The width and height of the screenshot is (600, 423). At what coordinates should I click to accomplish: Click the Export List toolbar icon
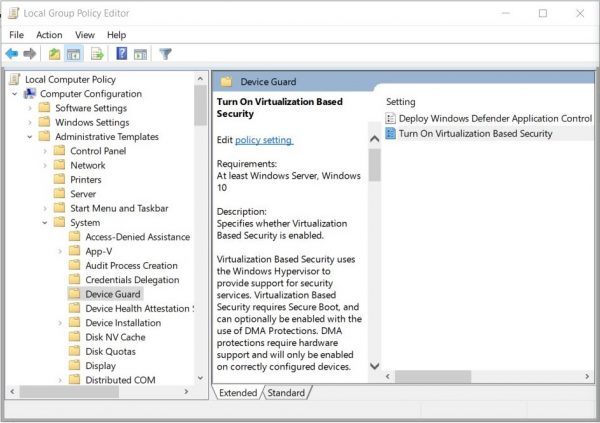tap(98, 54)
